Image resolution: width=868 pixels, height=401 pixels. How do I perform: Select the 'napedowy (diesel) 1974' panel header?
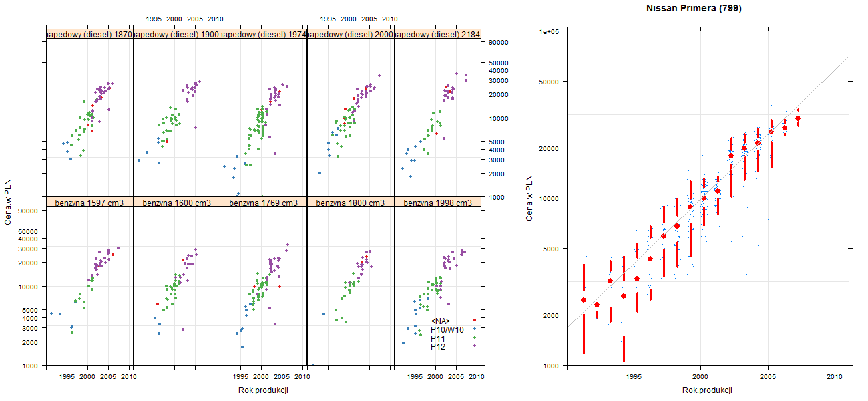coord(263,35)
